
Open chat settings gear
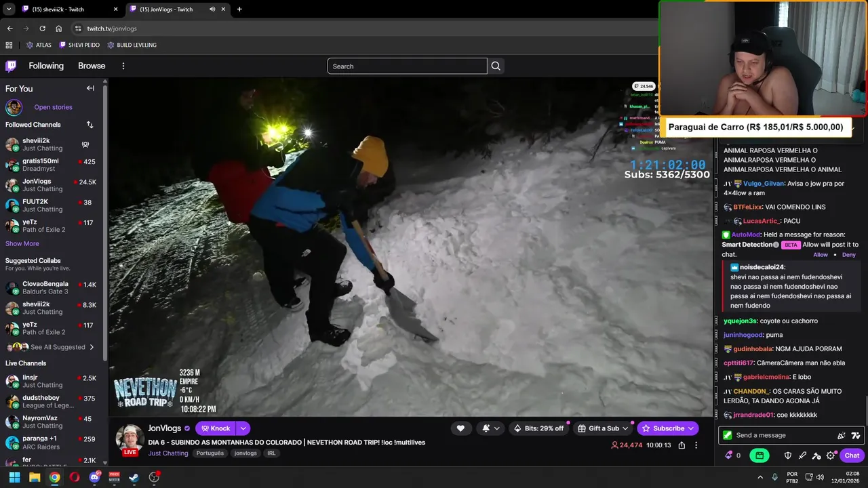(831, 455)
